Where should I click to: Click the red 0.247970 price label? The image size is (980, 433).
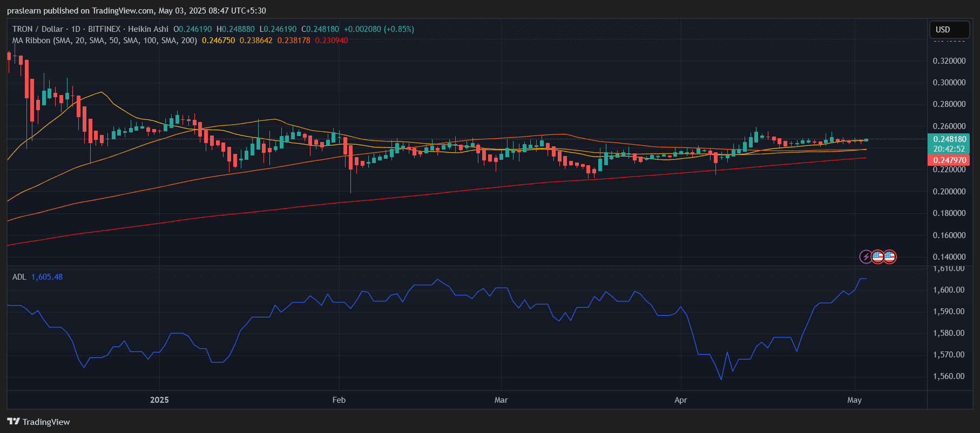point(949,160)
